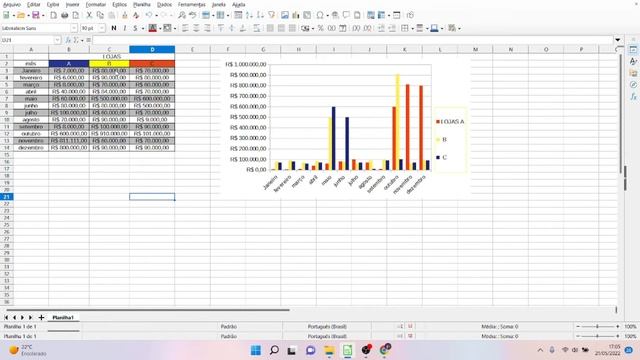Insert a comment in cell
This screenshot has height=360, width=640.
click(x=346, y=15)
